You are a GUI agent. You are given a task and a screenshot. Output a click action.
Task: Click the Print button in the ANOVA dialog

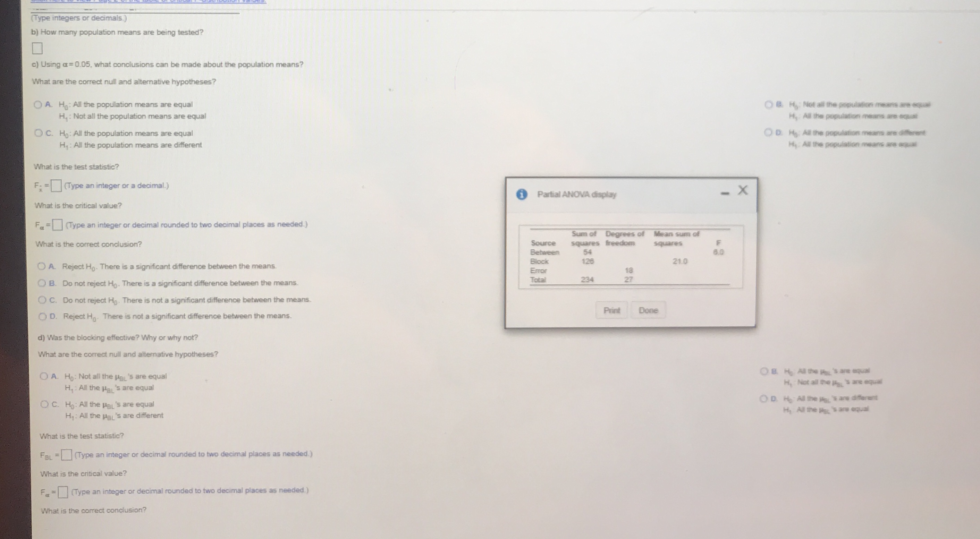tap(612, 310)
